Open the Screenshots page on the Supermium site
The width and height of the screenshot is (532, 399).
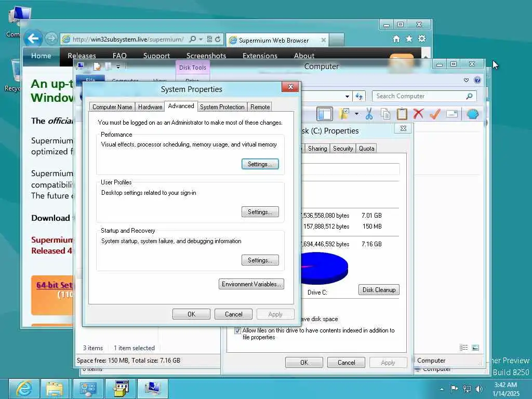[x=206, y=56]
